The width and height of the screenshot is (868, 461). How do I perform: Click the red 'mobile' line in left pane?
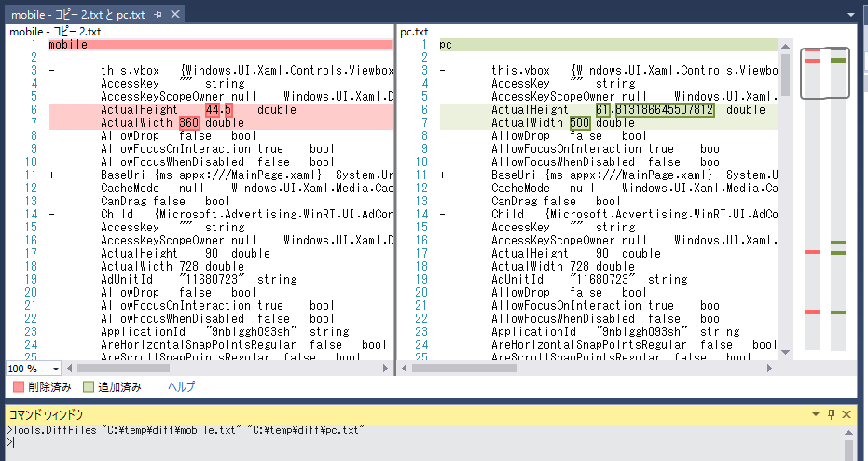220,45
